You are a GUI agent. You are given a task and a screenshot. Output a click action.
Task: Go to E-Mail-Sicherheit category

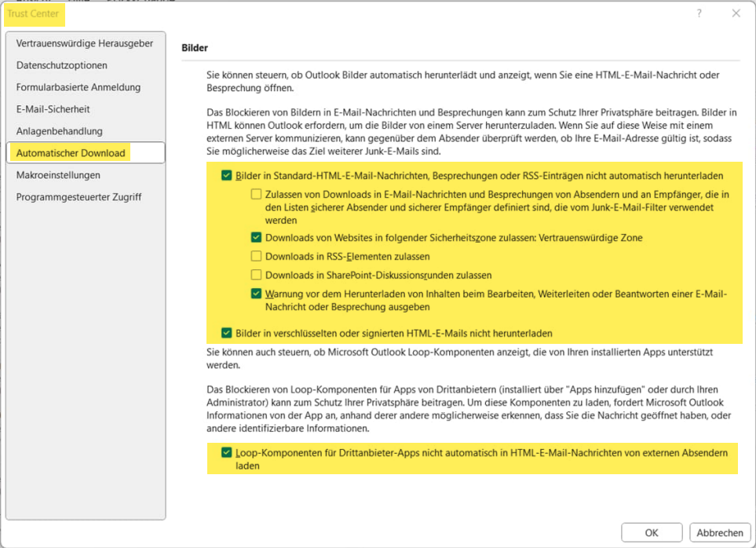click(53, 109)
